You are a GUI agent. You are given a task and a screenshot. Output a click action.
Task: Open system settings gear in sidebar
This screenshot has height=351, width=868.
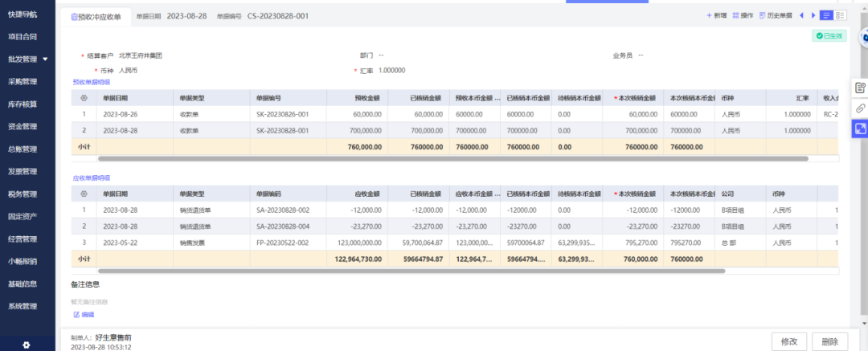(x=26, y=345)
